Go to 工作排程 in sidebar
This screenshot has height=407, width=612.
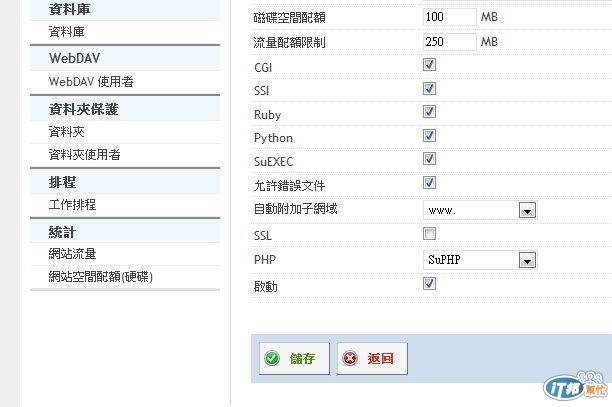point(72,204)
